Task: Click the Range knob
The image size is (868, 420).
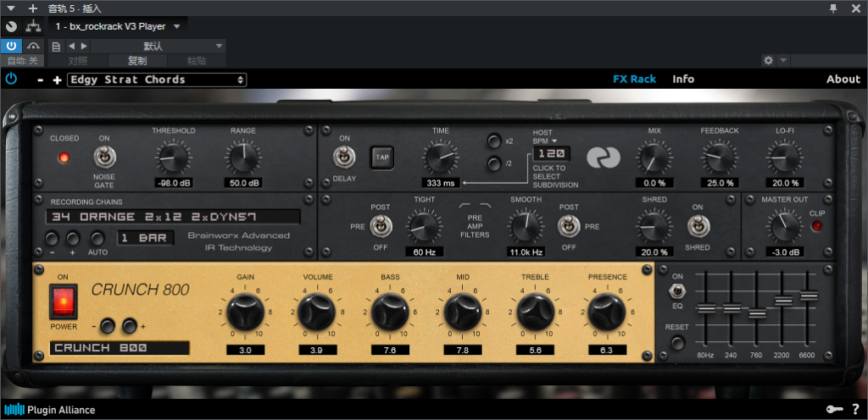Action: pyautogui.click(x=243, y=157)
